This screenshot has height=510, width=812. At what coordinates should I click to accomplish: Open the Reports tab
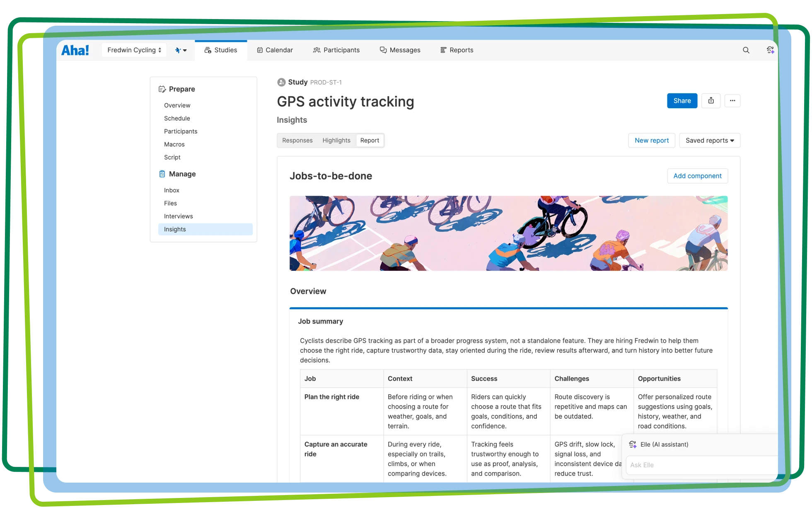(457, 50)
